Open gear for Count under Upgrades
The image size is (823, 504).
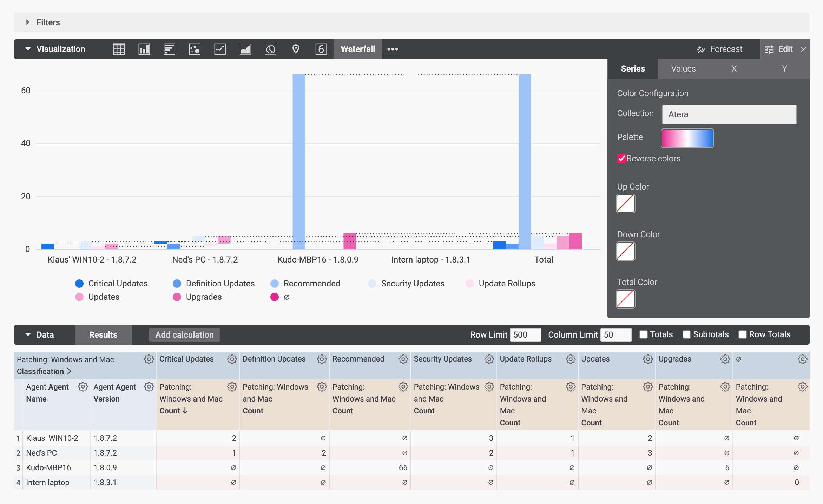click(725, 387)
